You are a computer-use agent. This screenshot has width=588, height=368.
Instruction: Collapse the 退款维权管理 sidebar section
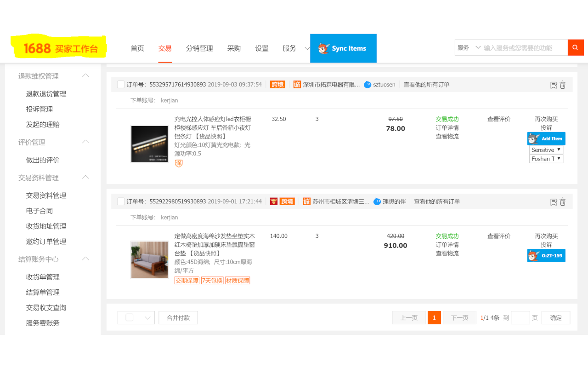(85, 76)
